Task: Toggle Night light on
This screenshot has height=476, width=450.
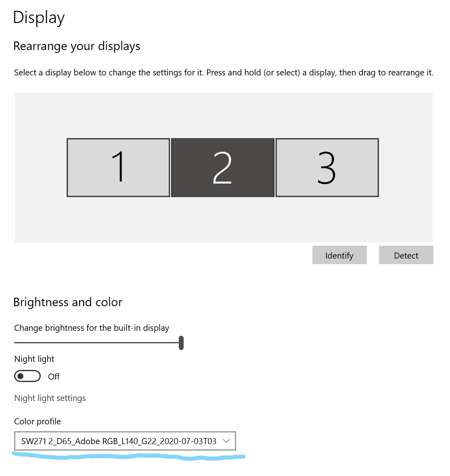Action: coord(27,376)
